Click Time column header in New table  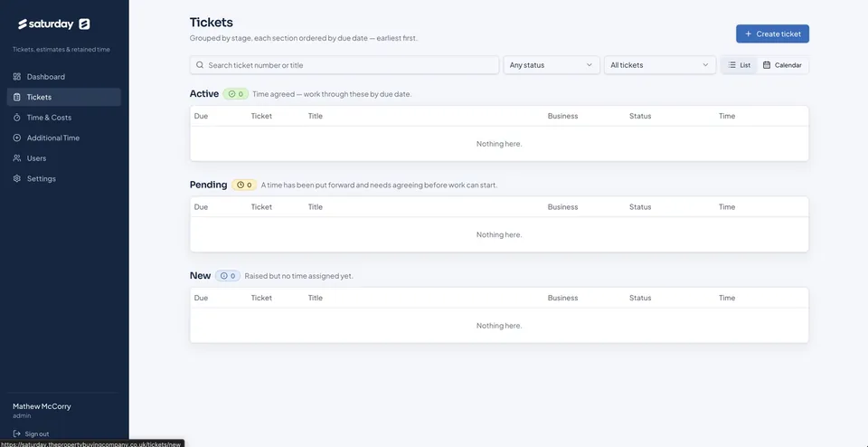(x=727, y=298)
